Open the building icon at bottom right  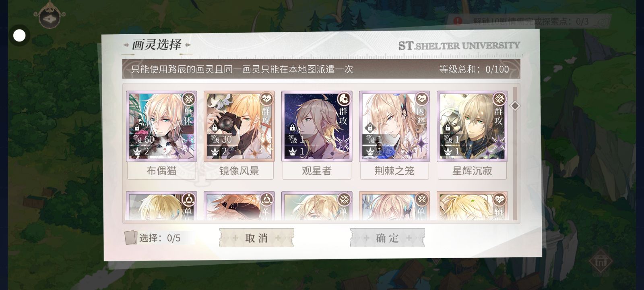click(601, 262)
